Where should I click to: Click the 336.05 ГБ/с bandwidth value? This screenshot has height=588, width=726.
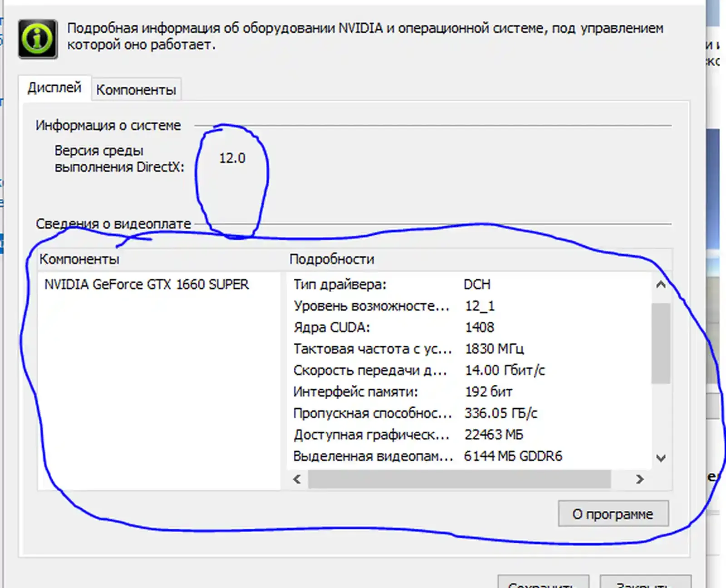click(500, 413)
